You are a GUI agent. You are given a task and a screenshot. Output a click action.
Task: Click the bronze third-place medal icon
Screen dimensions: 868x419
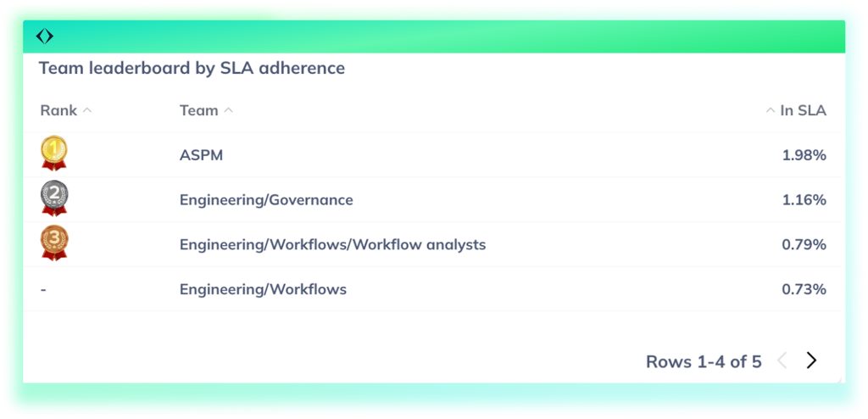(x=54, y=243)
